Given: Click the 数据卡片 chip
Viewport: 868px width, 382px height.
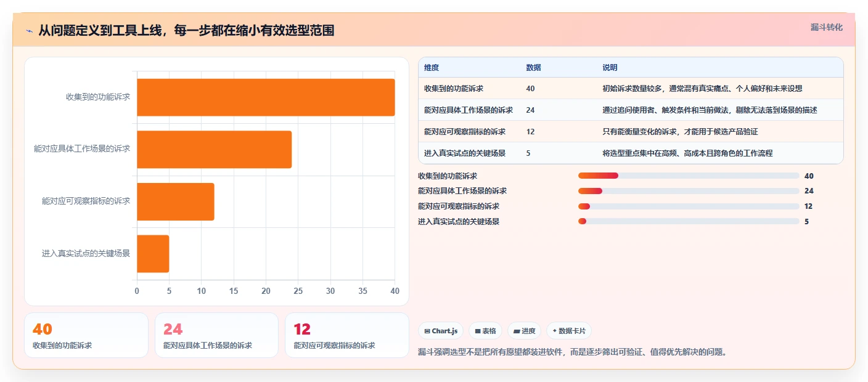Looking at the screenshot, I should click(569, 331).
